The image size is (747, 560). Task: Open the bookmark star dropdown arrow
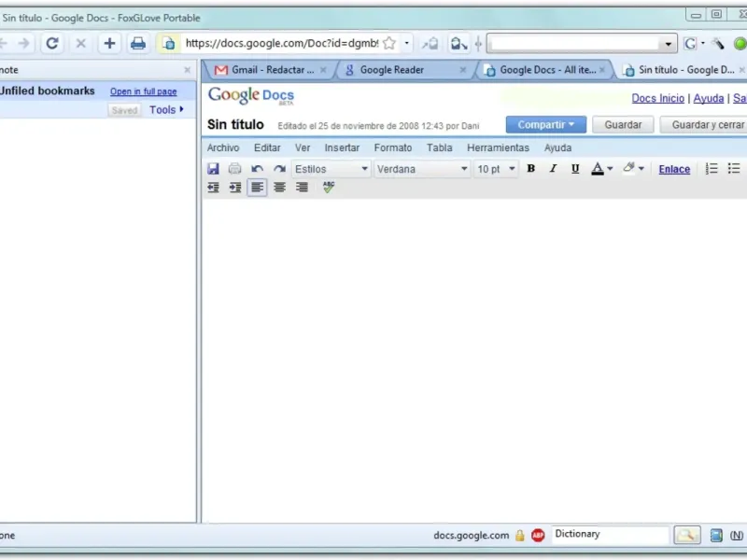(406, 43)
